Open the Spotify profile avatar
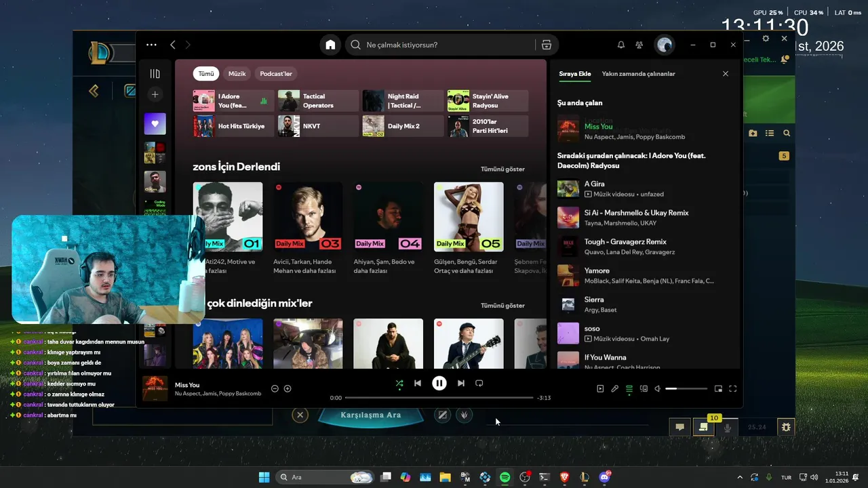This screenshot has width=868, height=488. 664,45
